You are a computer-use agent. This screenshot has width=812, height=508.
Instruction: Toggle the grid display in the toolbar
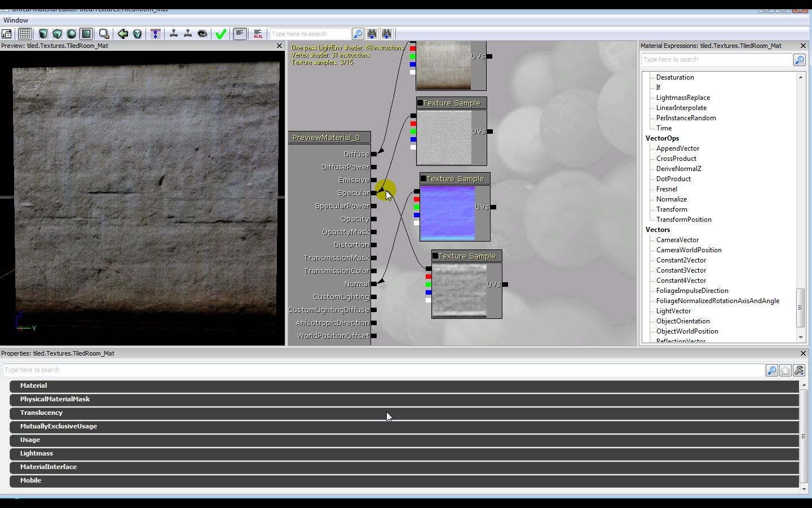pyautogui.click(x=25, y=34)
